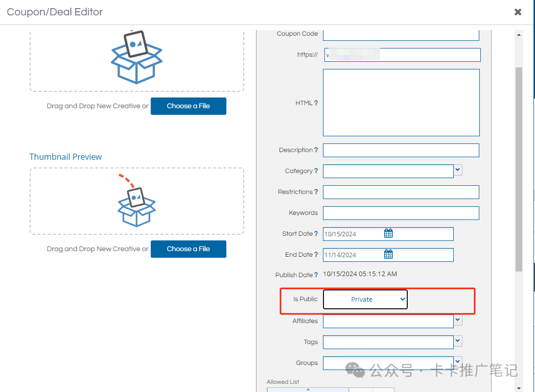
Task: Click the Restrictions help question mark
Action: 316,192
